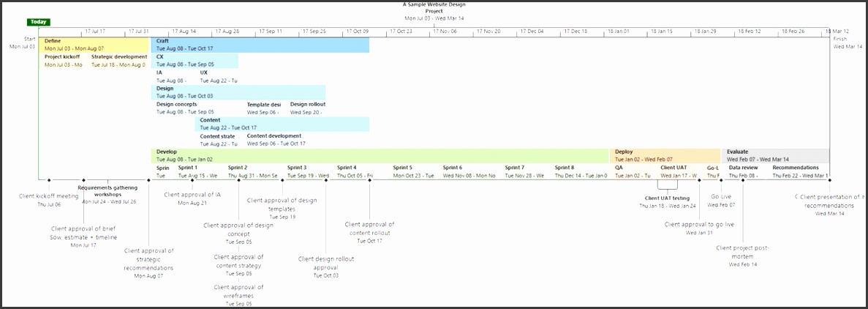This screenshot has width=868, height=309.
Task: Select the Sprint 8 task
Action: [581, 171]
